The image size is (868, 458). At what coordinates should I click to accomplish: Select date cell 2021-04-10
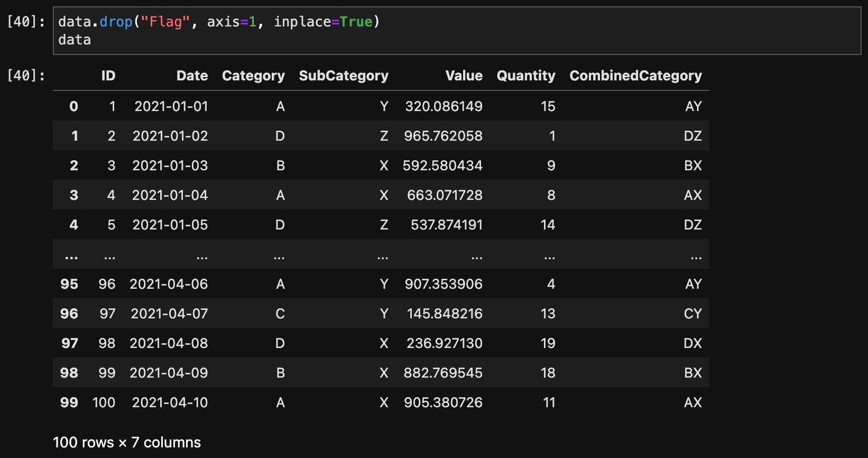pos(170,402)
